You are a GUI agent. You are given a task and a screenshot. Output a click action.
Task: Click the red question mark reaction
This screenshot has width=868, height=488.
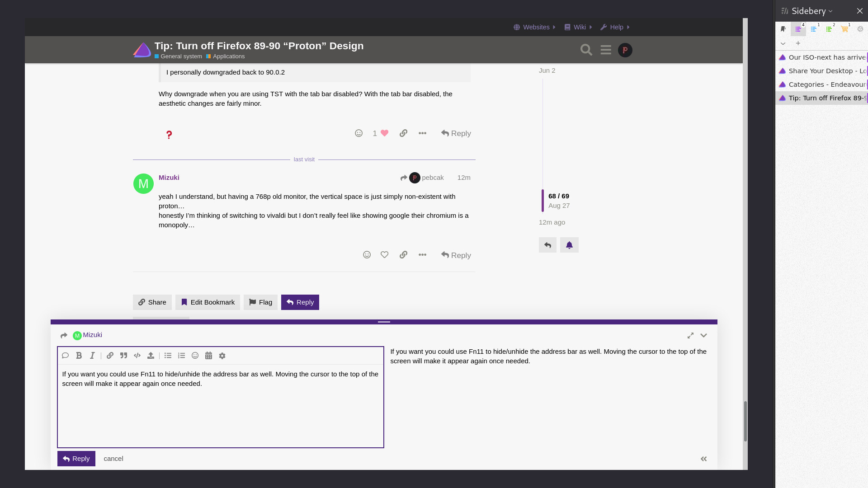169,135
